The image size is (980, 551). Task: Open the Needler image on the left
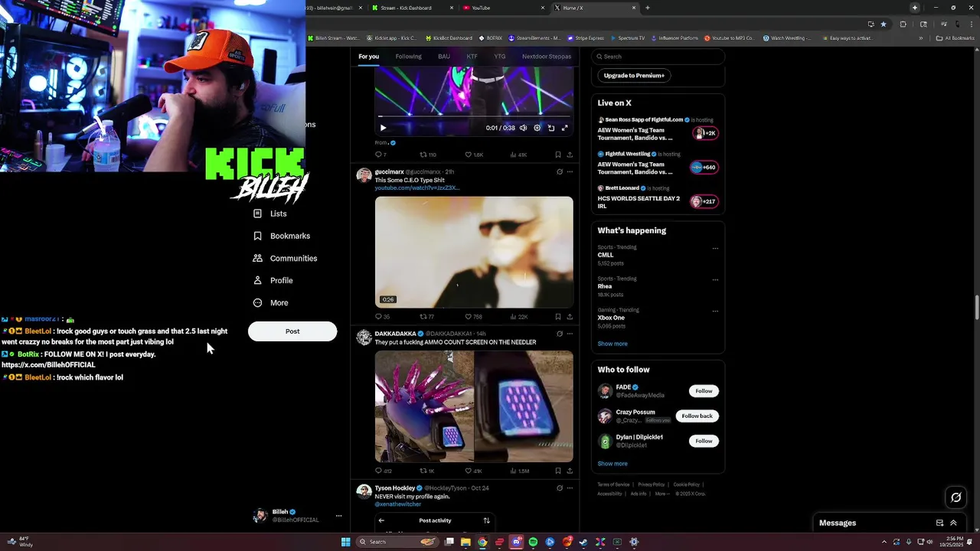424,406
